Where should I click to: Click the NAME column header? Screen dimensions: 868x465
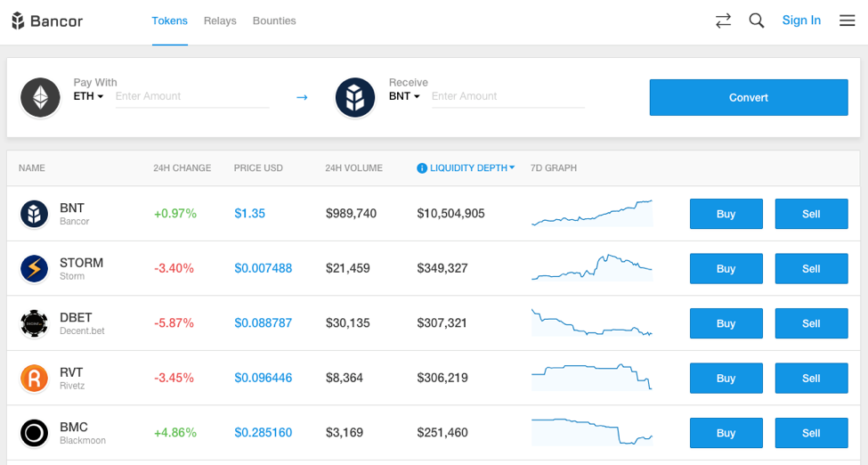[x=31, y=168]
